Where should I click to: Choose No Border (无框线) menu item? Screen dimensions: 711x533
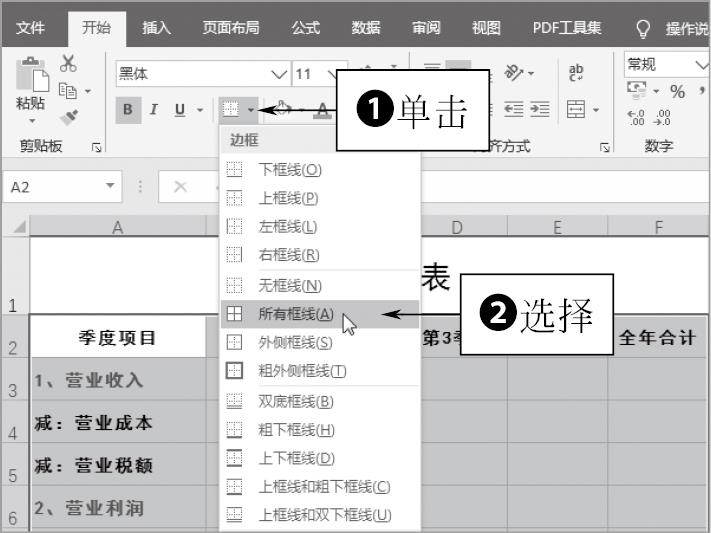click(x=290, y=285)
